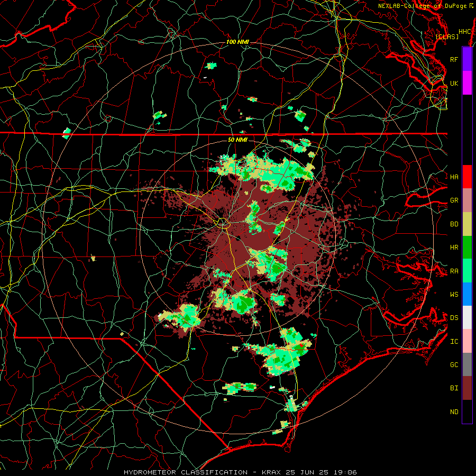The width and height of the screenshot is (476, 476).
Task: Click the RF purple legend swatch
Action: coord(467,59)
